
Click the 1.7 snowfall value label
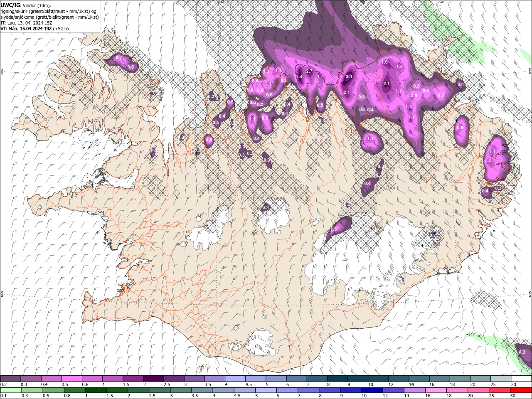pyautogui.click(x=320, y=76)
